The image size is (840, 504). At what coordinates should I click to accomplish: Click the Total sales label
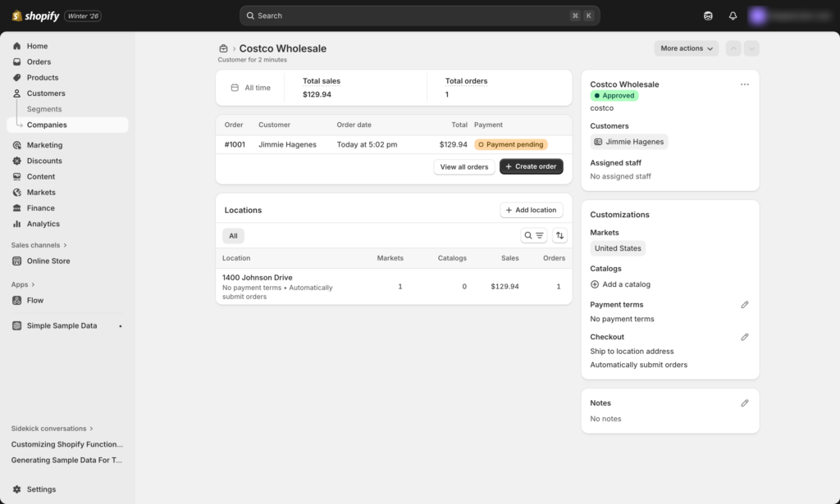[x=321, y=81]
